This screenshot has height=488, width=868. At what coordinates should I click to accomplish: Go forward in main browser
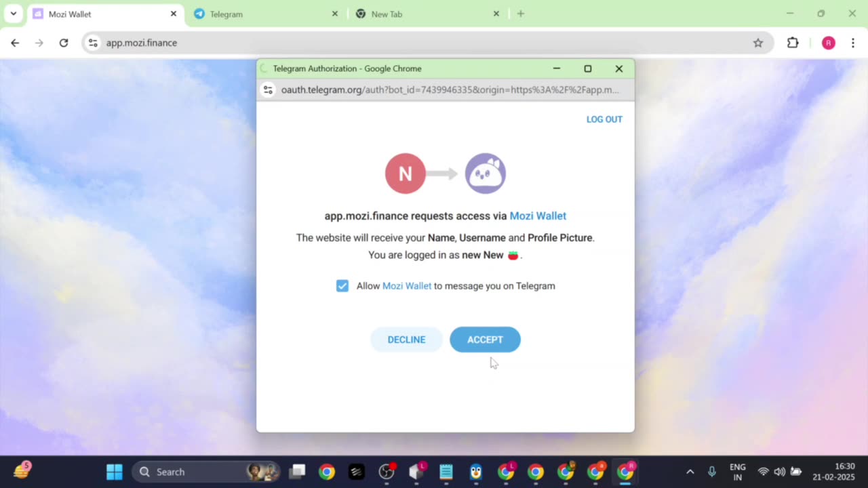39,43
